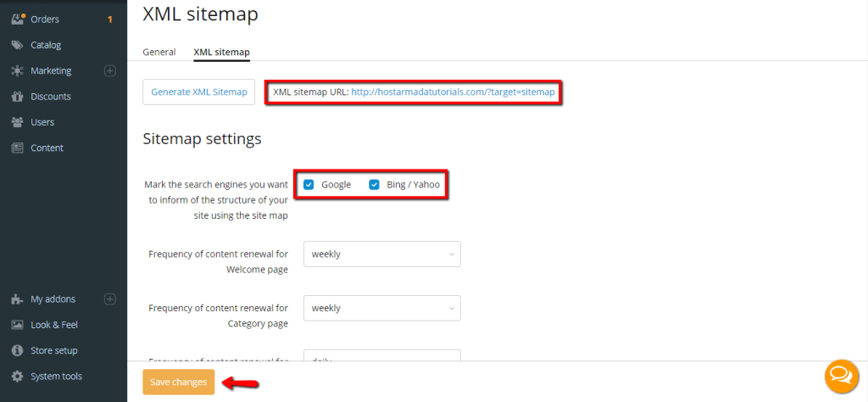
Task: Click the System tools gear icon
Action: (x=17, y=376)
